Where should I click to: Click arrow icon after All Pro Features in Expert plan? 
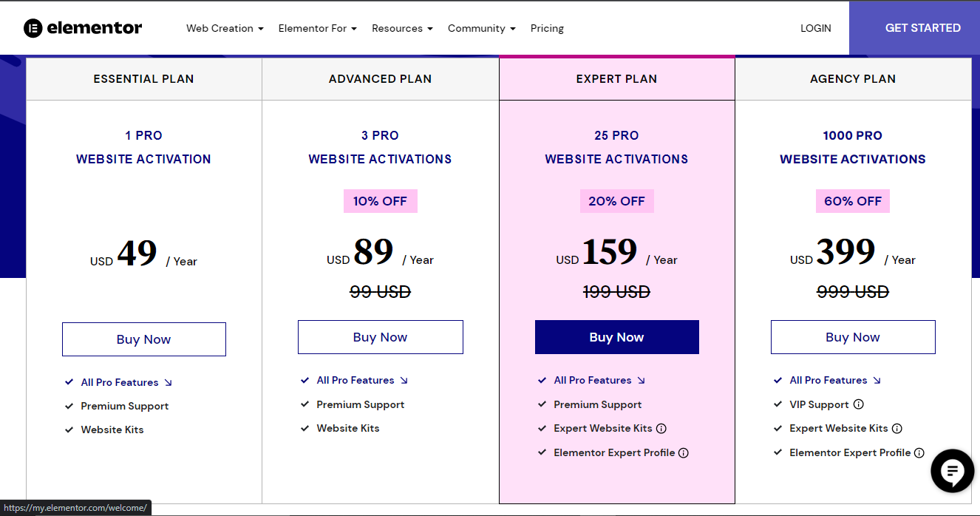[x=642, y=380]
